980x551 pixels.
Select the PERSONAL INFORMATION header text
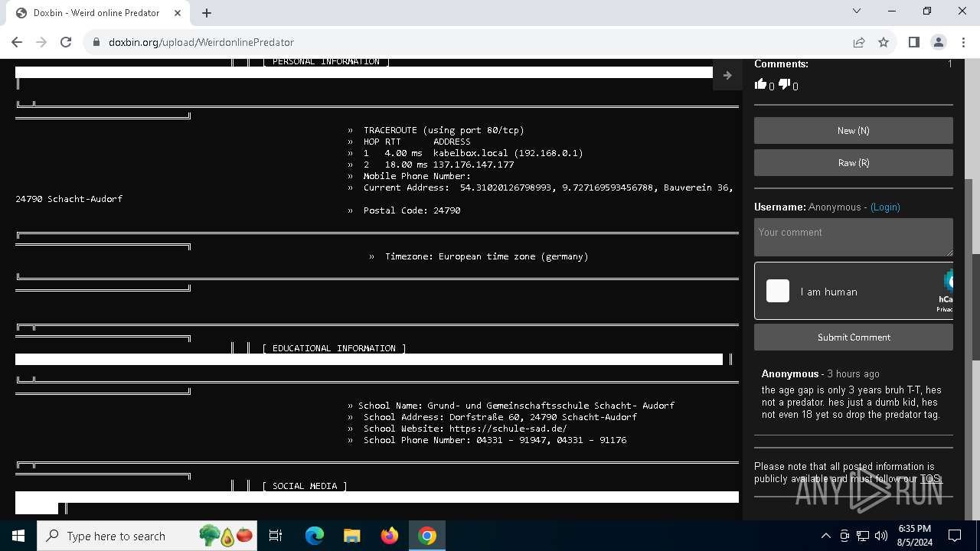pos(326,62)
